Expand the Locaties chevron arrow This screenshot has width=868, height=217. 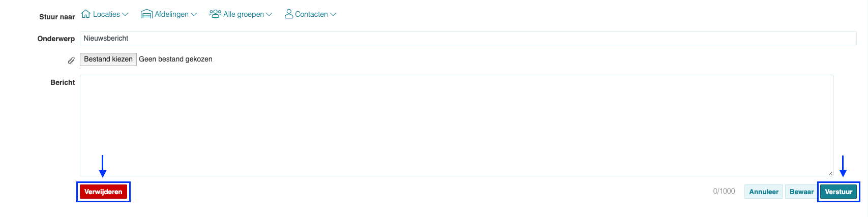pos(125,14)
